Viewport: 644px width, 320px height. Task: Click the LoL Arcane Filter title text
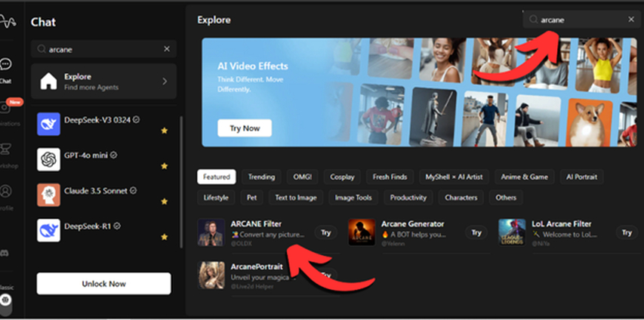pos(562,224)
